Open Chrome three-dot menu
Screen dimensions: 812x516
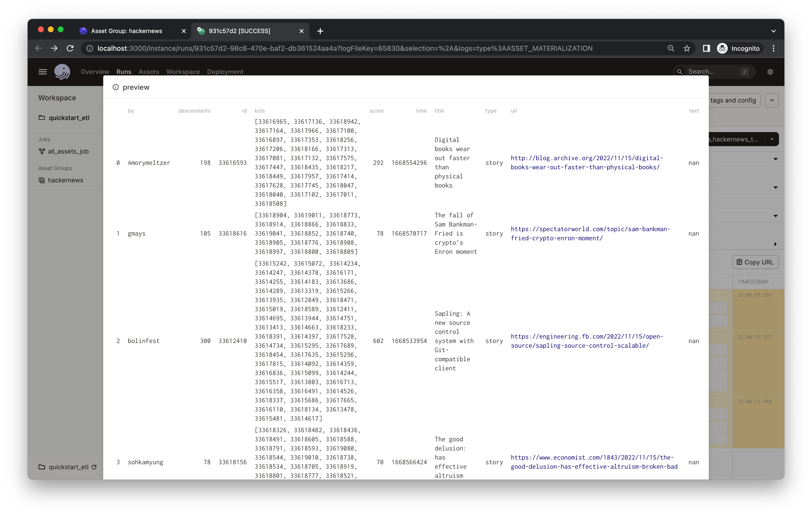(x=774, y=48)
